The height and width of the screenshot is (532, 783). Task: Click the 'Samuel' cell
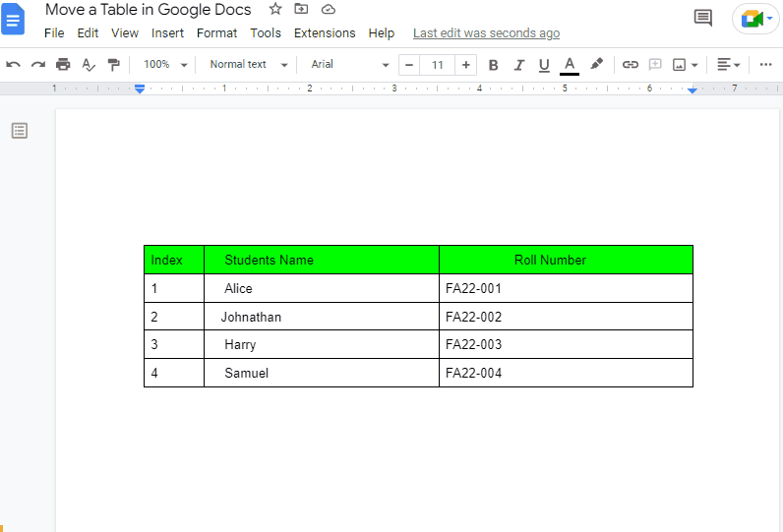point(322,373)
